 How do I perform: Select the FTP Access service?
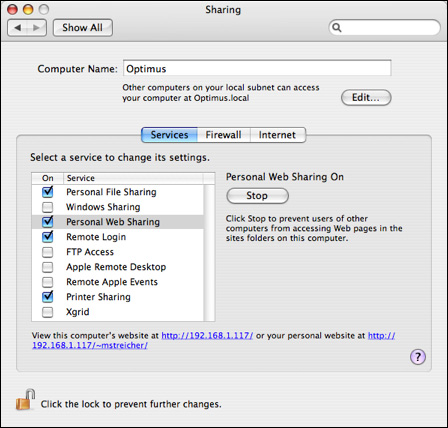pos(118,252)
